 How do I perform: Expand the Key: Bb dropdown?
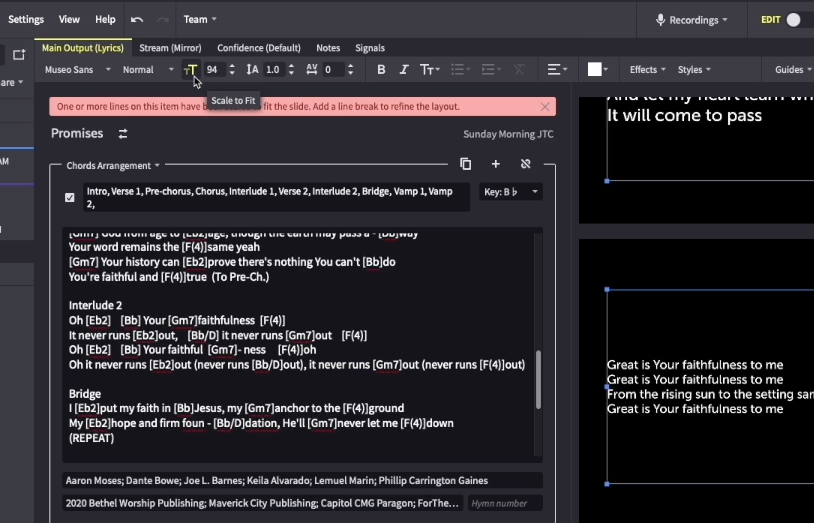[x=510, y=192]
